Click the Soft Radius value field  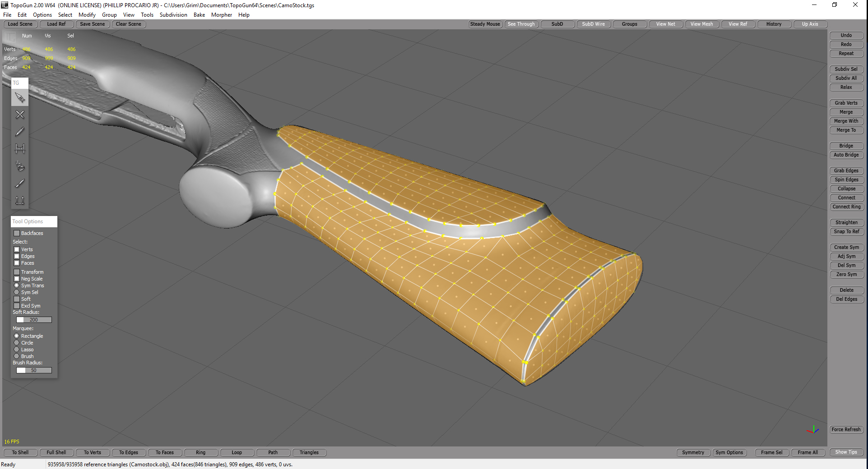[x=34, y=320]
